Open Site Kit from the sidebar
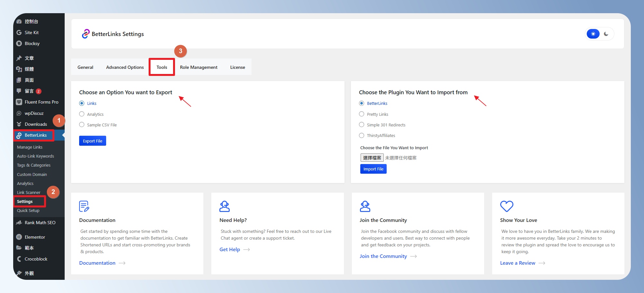This screenshot has height=293, width=644. click(x=32, y=32)
